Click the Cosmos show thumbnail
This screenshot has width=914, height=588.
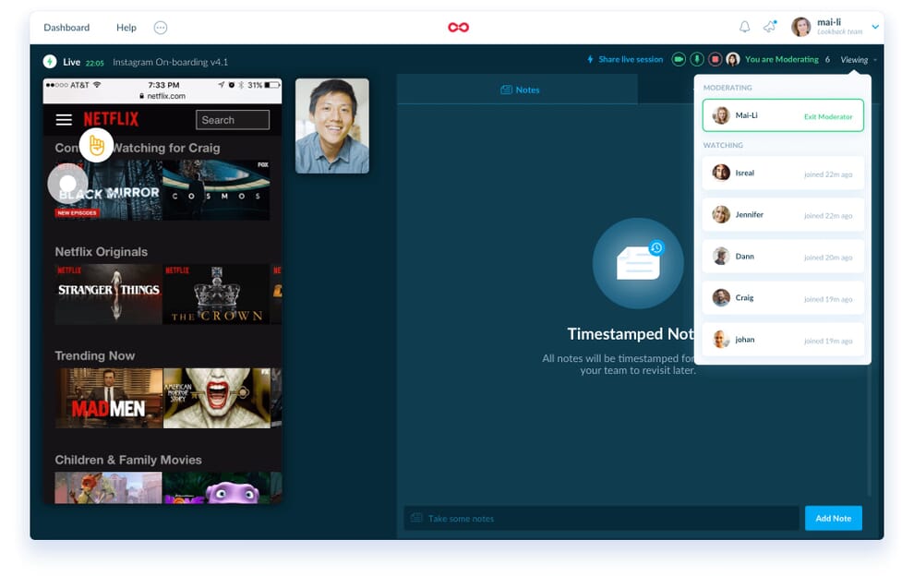[x=216, y=190]
